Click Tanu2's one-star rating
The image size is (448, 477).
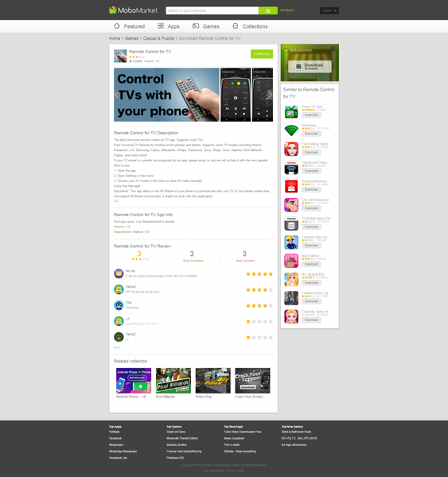[x=259, y=337]
